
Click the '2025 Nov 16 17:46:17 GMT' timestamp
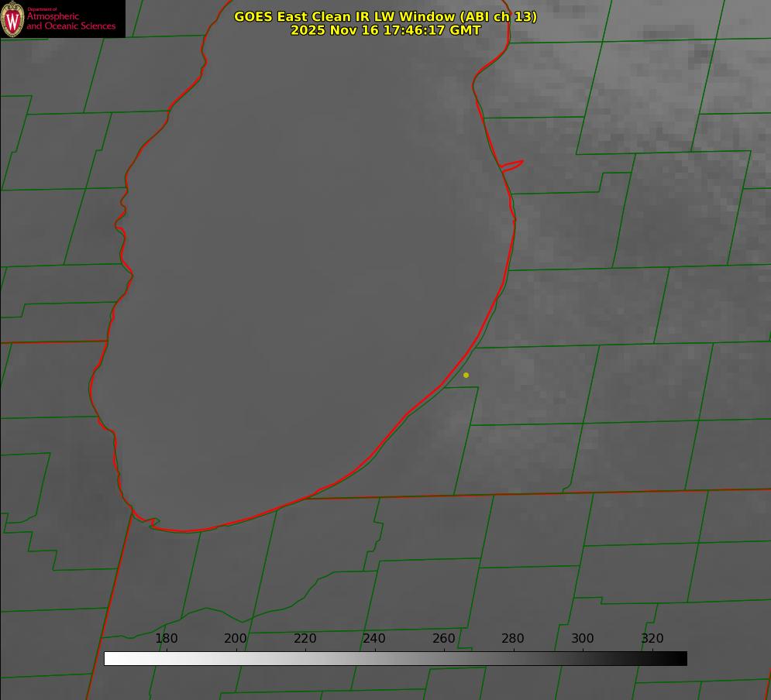386,30
